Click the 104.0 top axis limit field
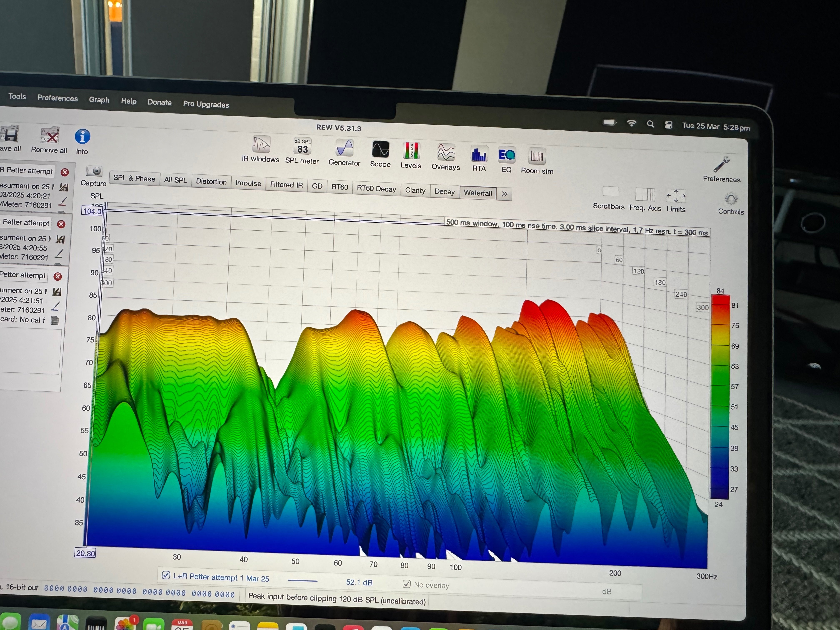Screen dimensions: 840x630 [92, 211]
